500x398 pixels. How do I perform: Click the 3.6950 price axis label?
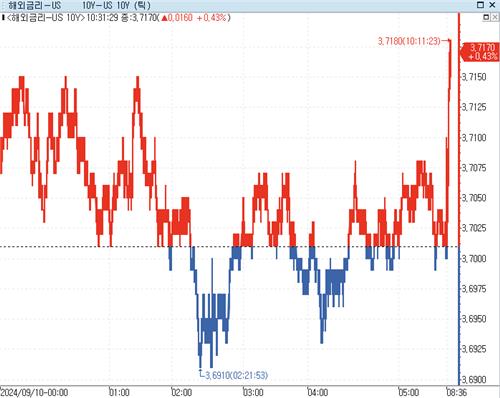coord(474,319)
